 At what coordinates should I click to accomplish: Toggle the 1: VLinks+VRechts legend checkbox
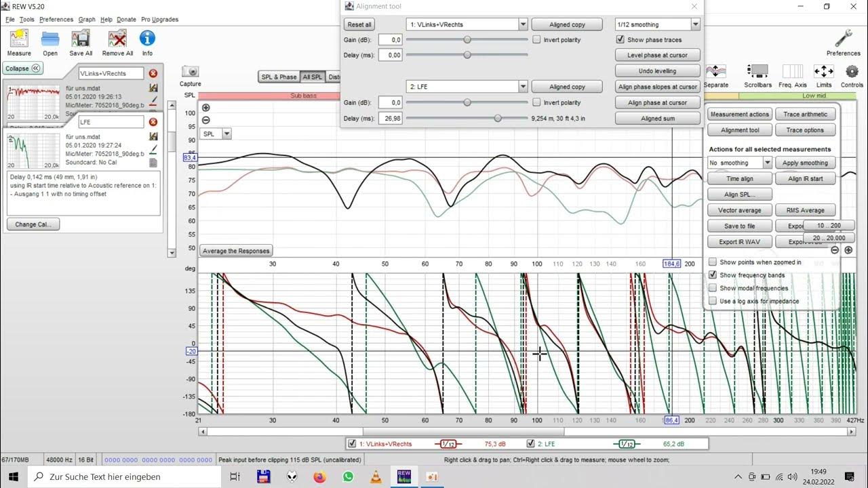click(351, 444)
